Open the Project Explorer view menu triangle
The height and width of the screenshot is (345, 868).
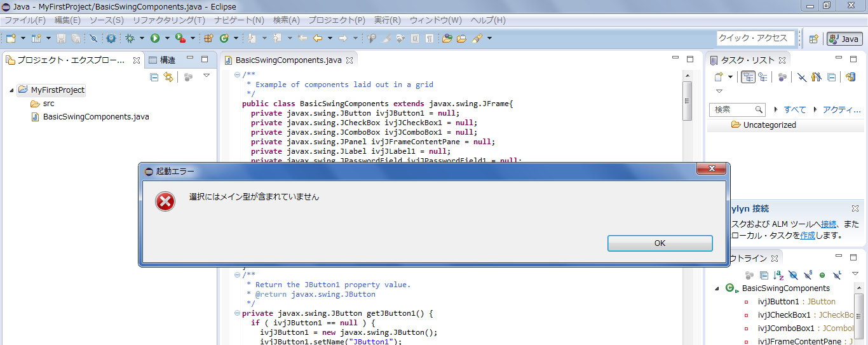[206, 76]
